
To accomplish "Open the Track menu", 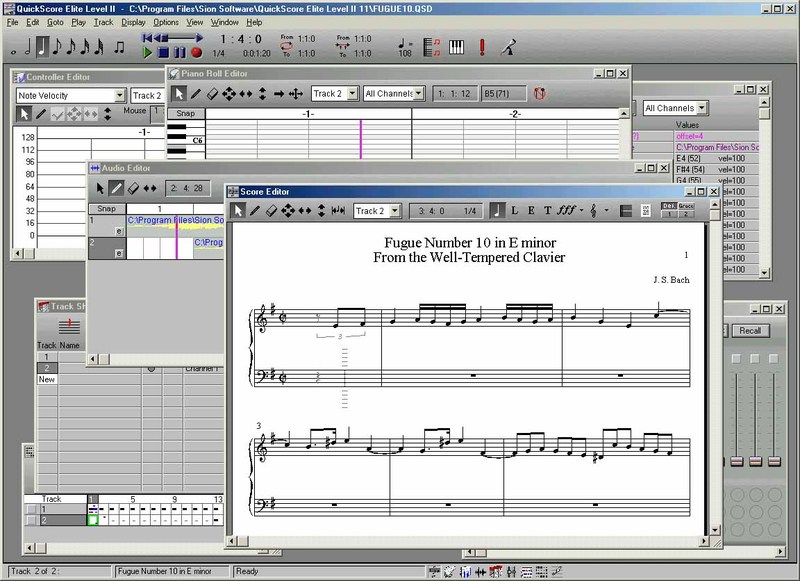I will (x=103, y=21).
